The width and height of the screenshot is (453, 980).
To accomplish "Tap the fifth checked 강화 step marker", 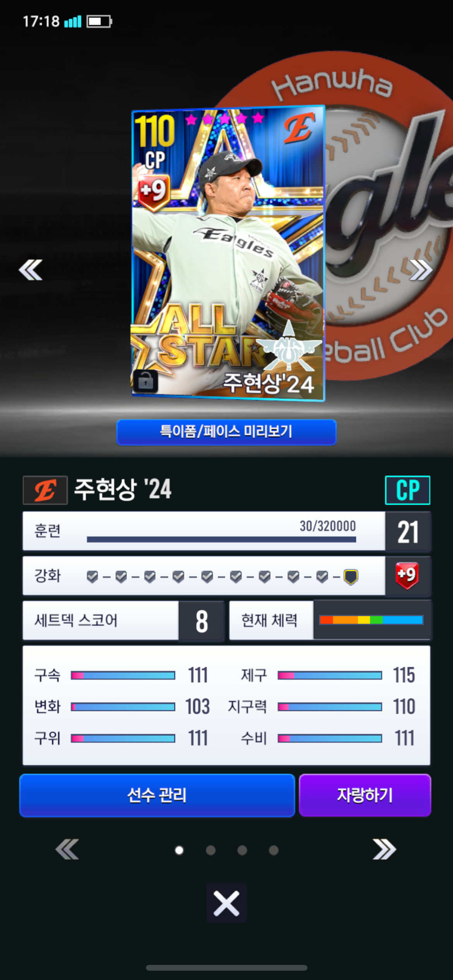I will 207,577.
